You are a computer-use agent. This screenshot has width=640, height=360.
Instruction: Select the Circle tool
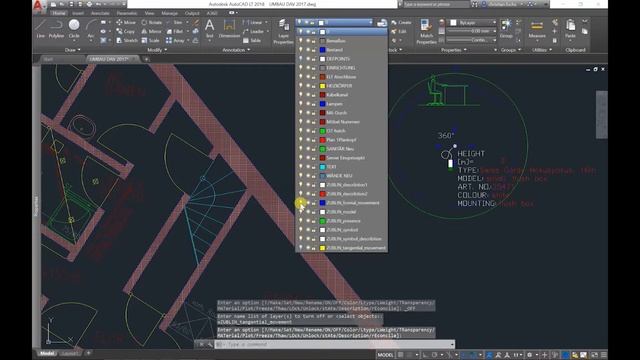(74, 29)
